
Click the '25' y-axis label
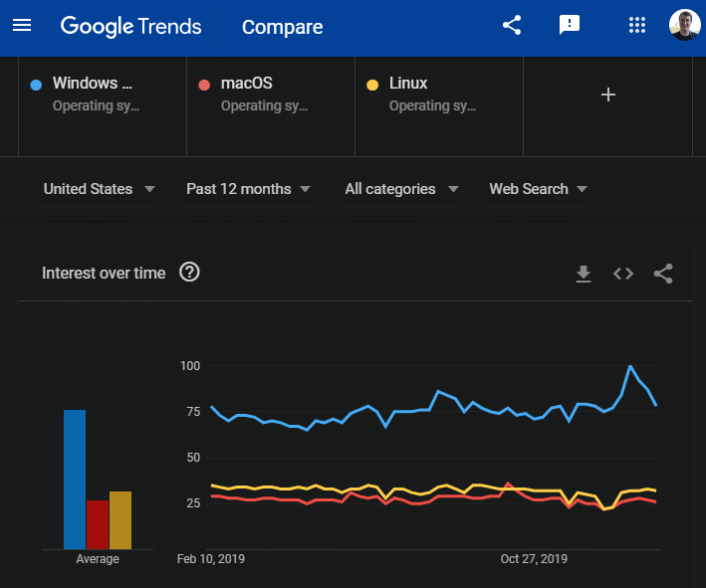[193, 503]
